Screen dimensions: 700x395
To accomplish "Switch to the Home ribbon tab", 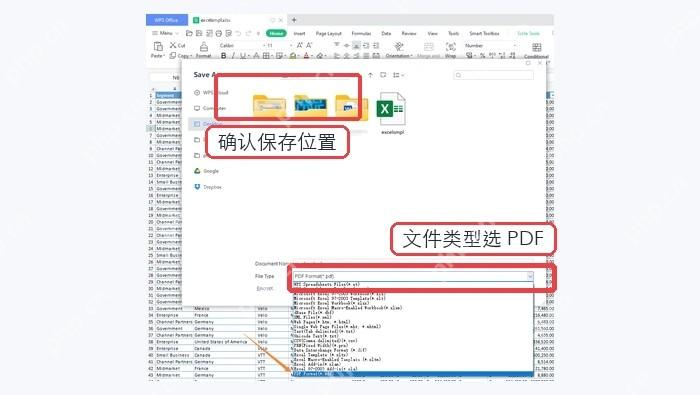I will [x=276, y=33].
